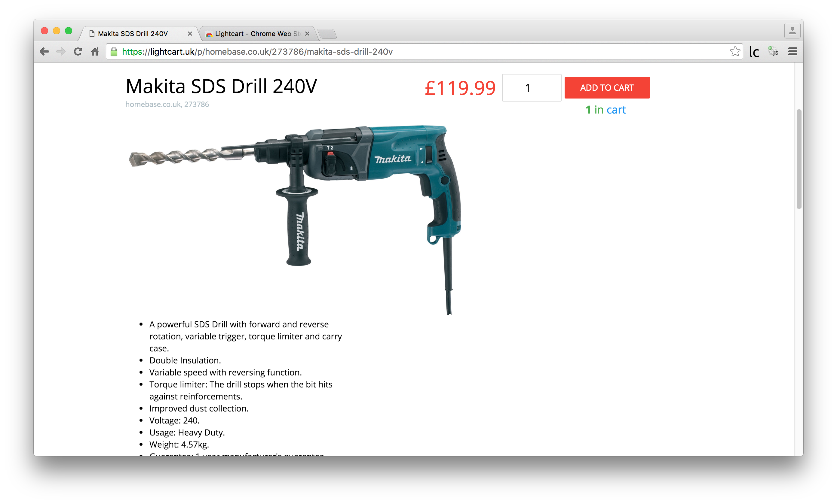The height and width of the screenshot is (504, 837).
Task: Open the Lightcart 'lc' extension
Action: (x=754, y=52)
